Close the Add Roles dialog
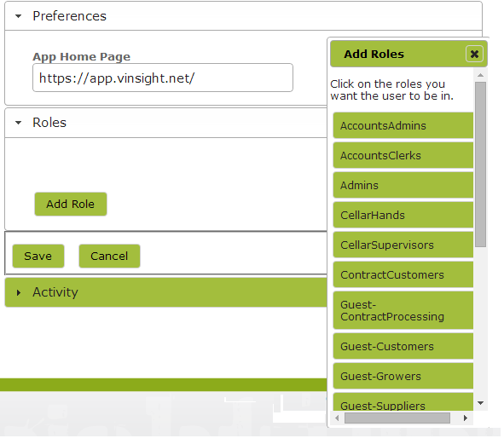The image size is (504, 444). (474, 54)
